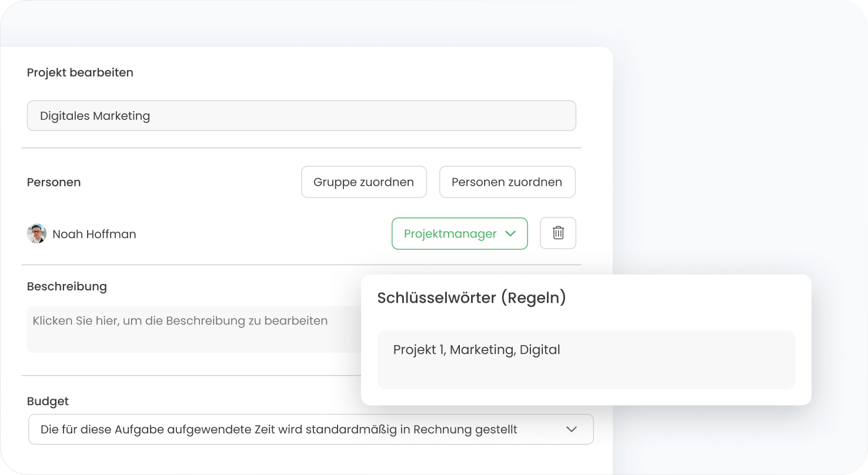Click Noah Hoffman's avatar photo
This screenshot has height=475, width=868.
click(x=36, y=233)
